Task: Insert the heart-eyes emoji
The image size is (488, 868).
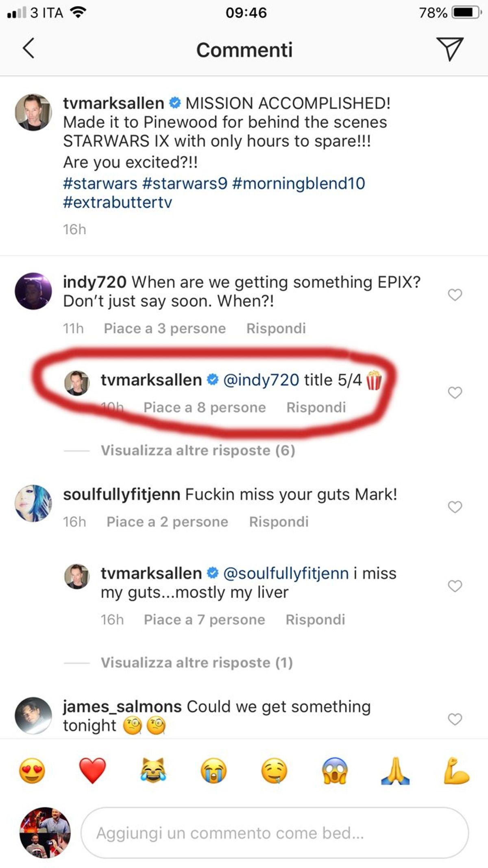Action: click(32, 770)
